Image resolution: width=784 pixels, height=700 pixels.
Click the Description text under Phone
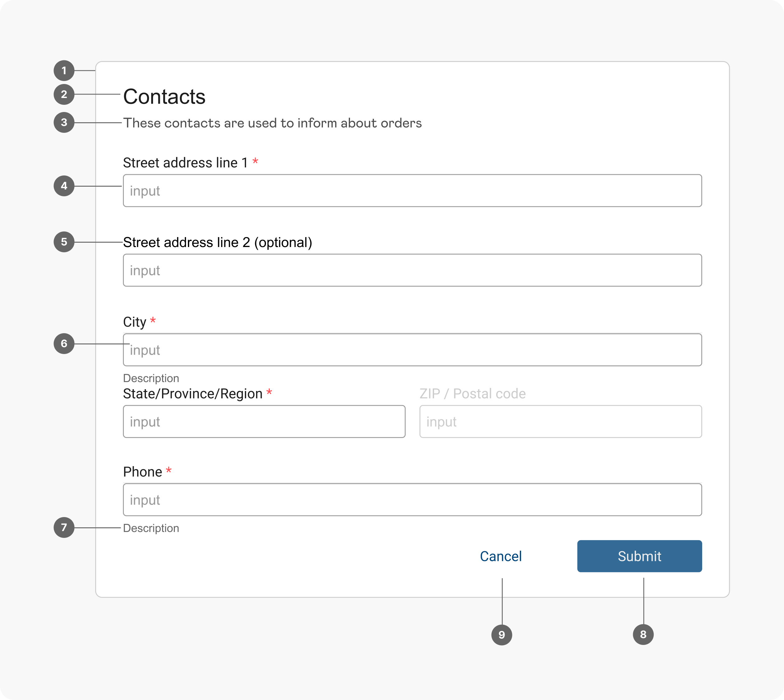point(151,528)
